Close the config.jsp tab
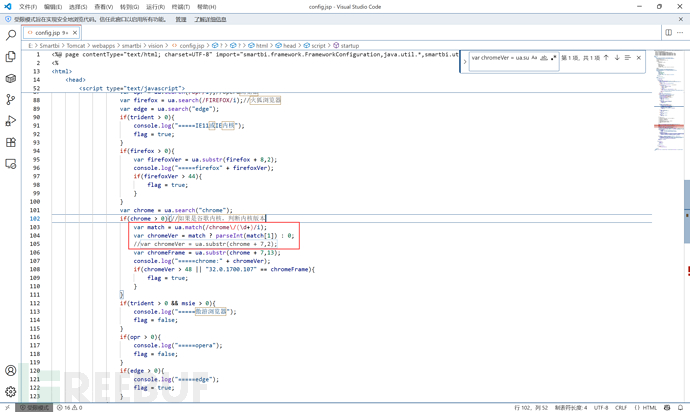Image resolution: width=690 pixels, height=412 pixels. click(x=75, y=33)
